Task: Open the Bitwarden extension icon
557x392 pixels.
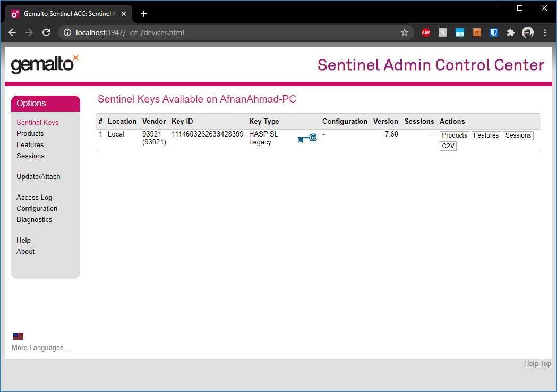Action: tap(493, 32)
